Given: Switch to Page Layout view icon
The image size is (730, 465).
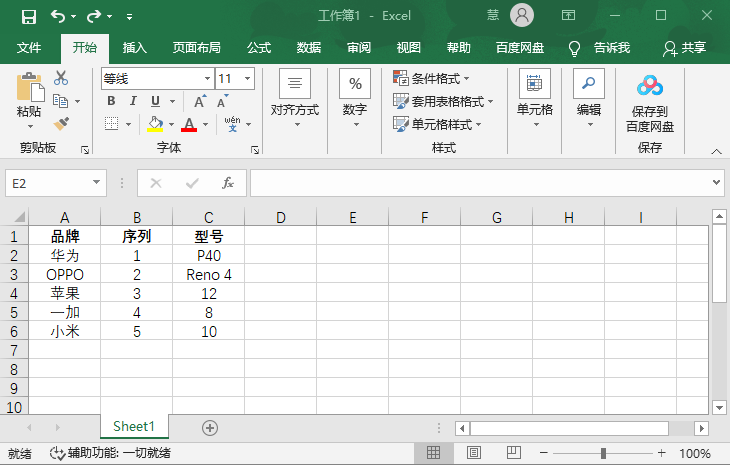Looking at the screenshot, I should (x=474, y=453).
